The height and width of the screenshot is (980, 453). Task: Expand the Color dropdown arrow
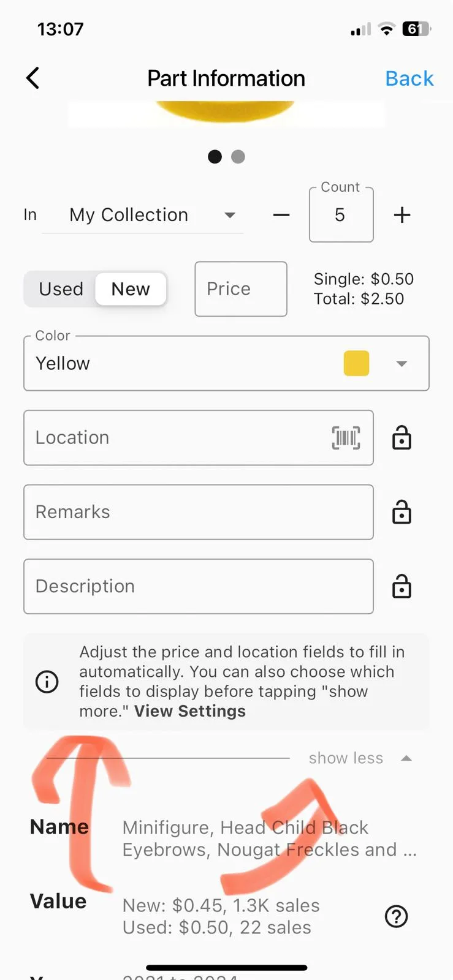pos(402,364)
